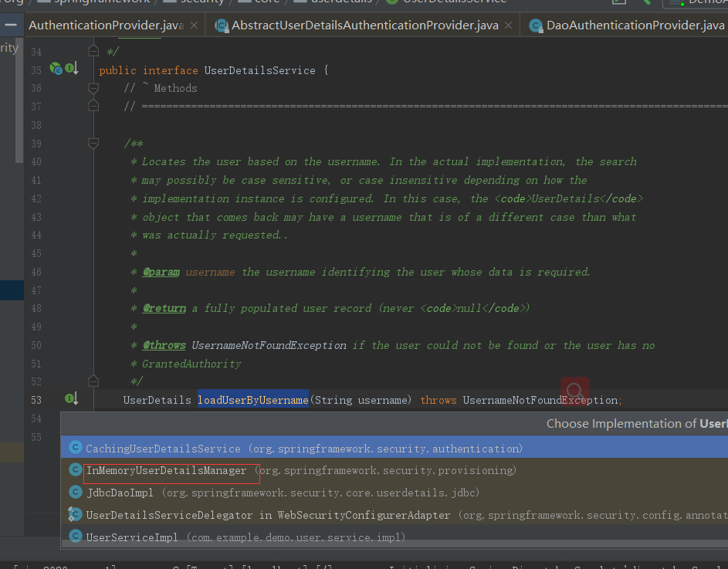Viewport: 728px width, 569px height.
Task: Click line number 35 in the gutter
Action: click(x=36, y=70)
